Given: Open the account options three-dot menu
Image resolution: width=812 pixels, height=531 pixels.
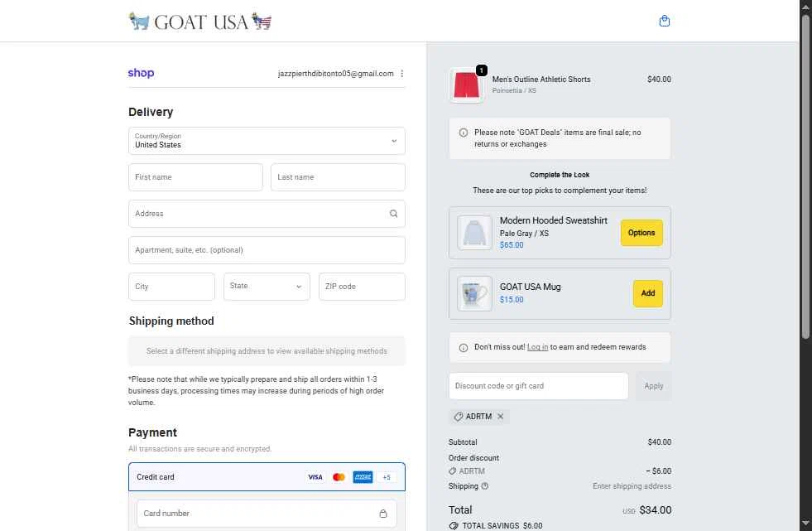Looking at the screenshot, I should (401, 74).
